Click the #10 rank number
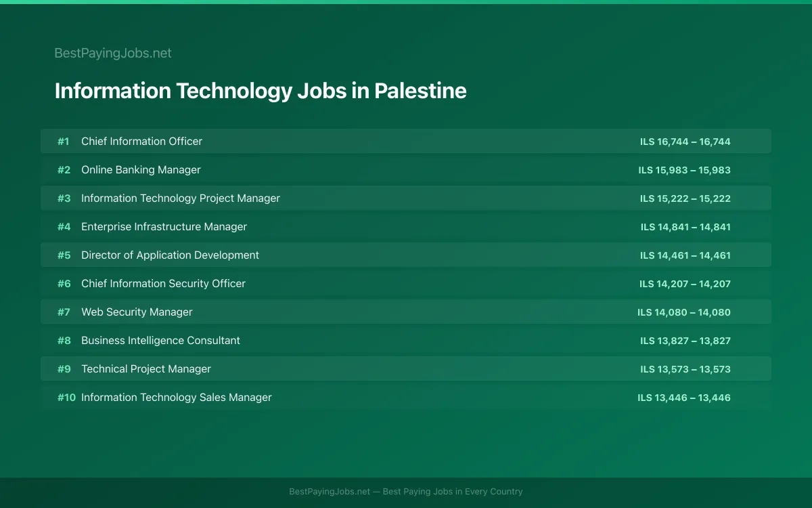The height and width of the screenshot is (508, 812). (66, 398)
